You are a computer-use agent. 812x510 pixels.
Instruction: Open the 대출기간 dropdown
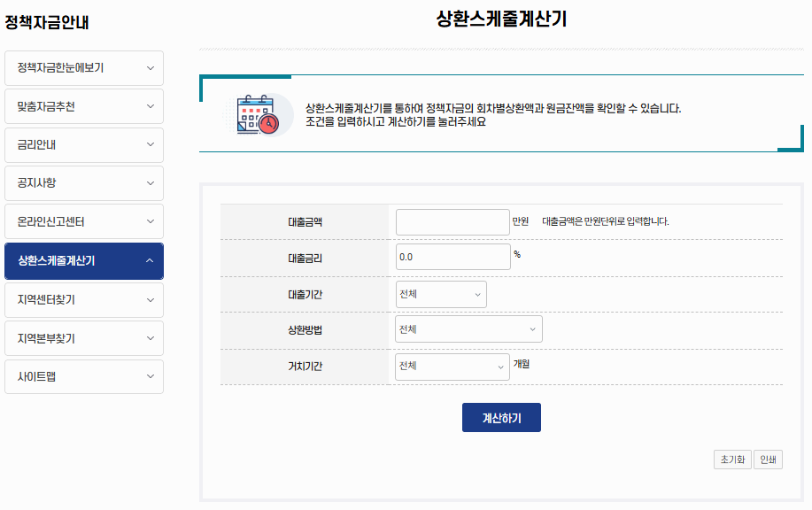pyautogui.click(x=441, y=295)
